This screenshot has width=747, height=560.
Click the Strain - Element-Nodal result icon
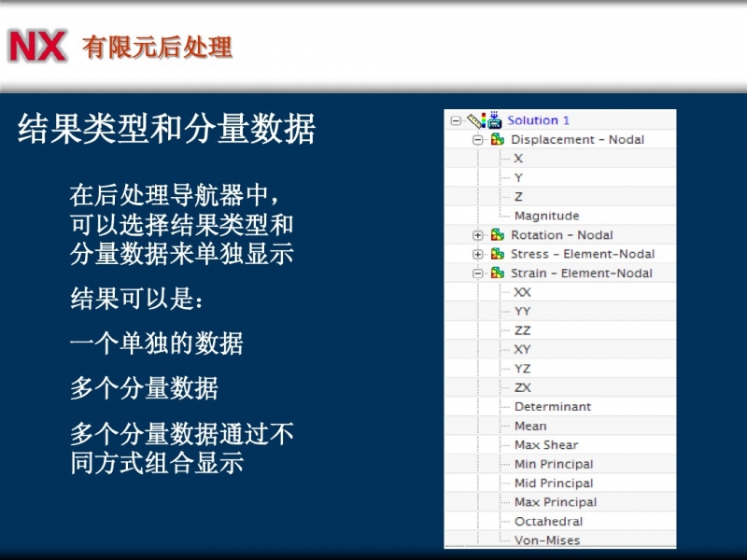(x=498, y=273)
